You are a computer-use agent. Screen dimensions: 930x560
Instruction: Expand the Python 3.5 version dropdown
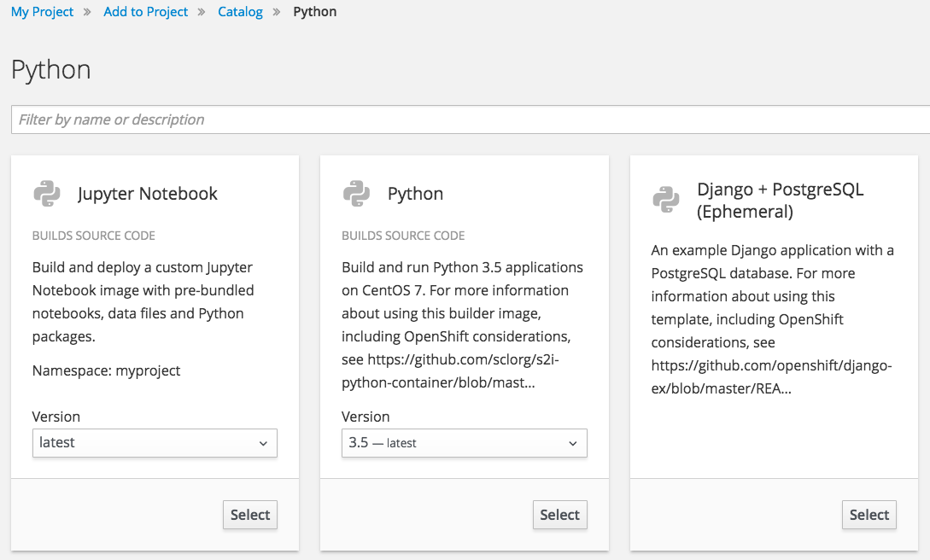pos(464,443)
